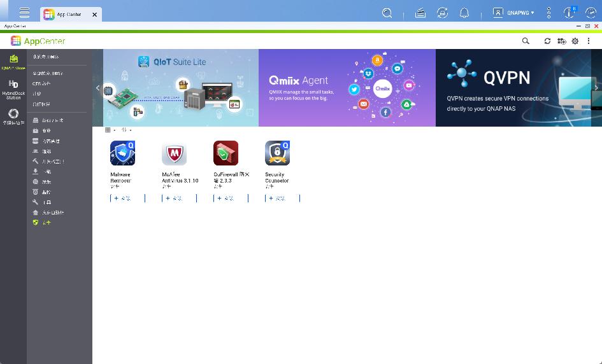Open the background tasks icon
Screen dimensions: 602x364
(420, 13)
